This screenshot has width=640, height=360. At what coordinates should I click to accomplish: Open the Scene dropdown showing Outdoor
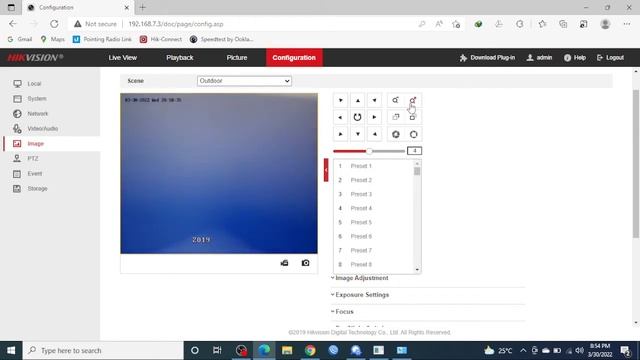pos(244,81)
